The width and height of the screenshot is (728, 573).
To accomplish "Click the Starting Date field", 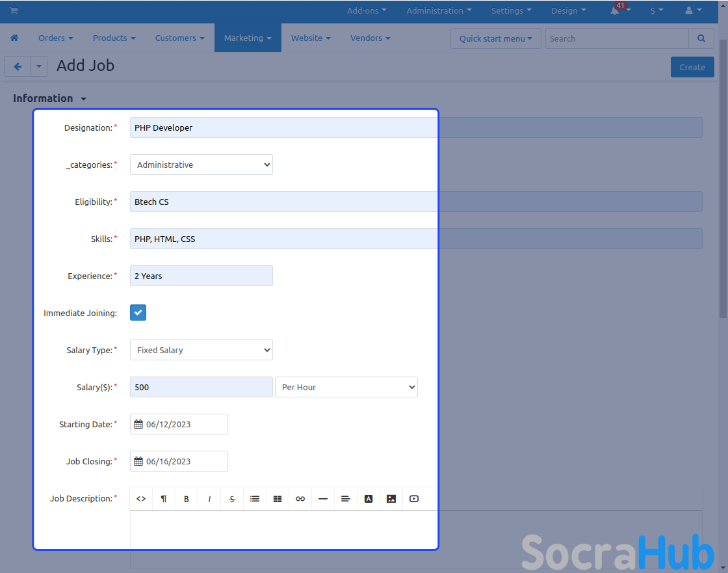I will (x=179, y=424).
